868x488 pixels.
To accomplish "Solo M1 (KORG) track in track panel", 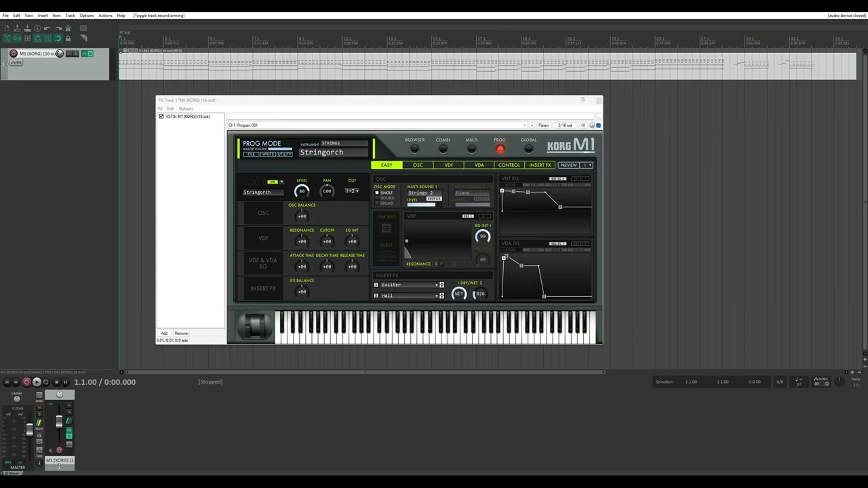I will tap(75, 54).
